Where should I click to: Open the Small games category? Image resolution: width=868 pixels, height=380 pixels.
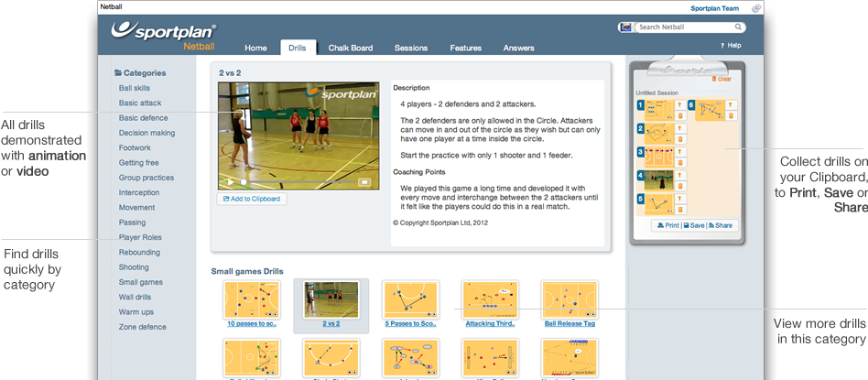(141, 283)
